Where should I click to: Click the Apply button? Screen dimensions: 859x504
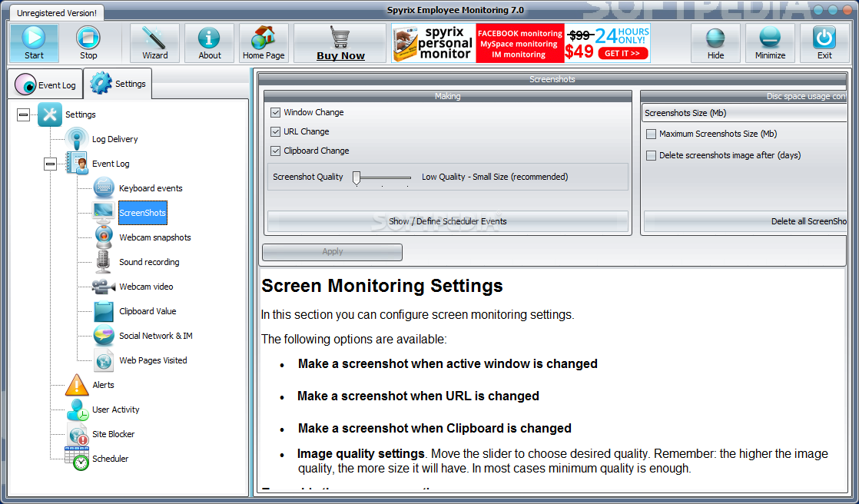click(332, 251)
